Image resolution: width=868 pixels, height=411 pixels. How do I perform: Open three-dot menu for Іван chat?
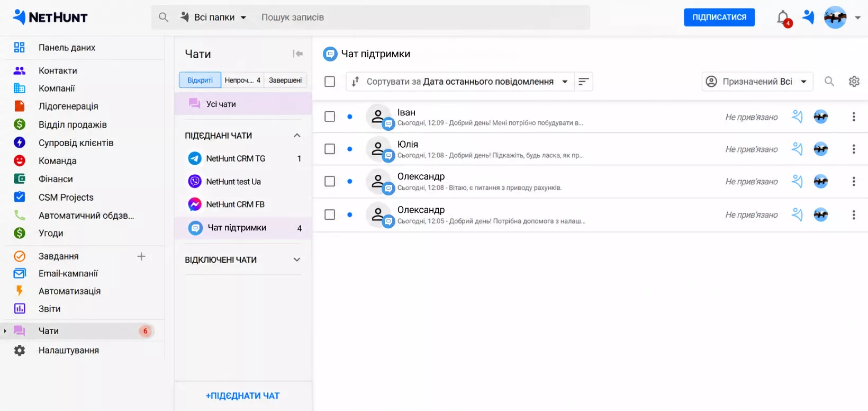pyautogui.click(x=854, y=117)
